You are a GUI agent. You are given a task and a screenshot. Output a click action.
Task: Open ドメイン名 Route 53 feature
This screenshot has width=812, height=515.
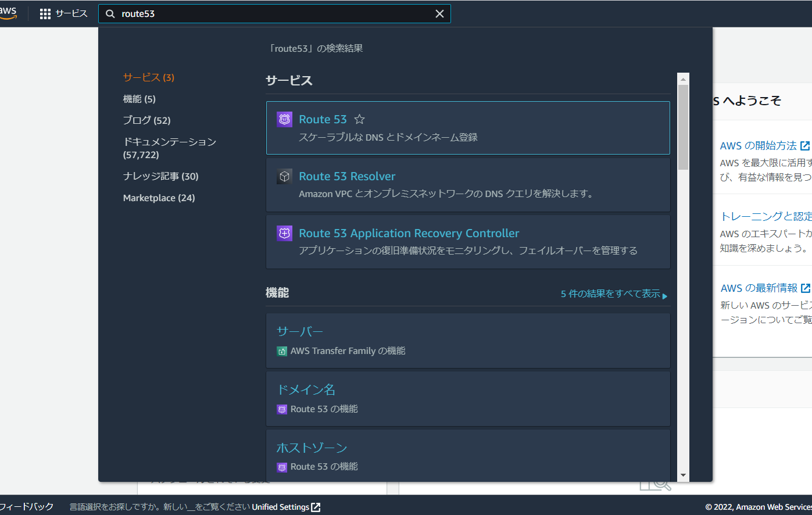(x=306, y=389)
